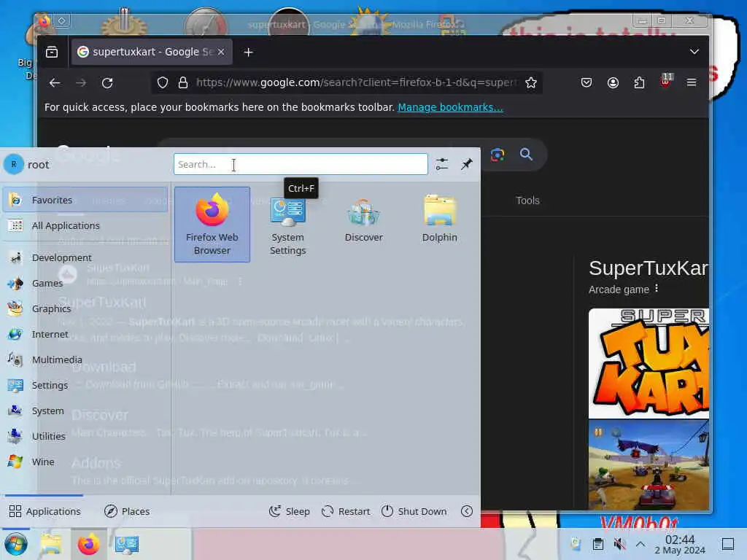Switch to the Places tab
This screenshot has height=560, width=747.
click(x=127, y=511)
